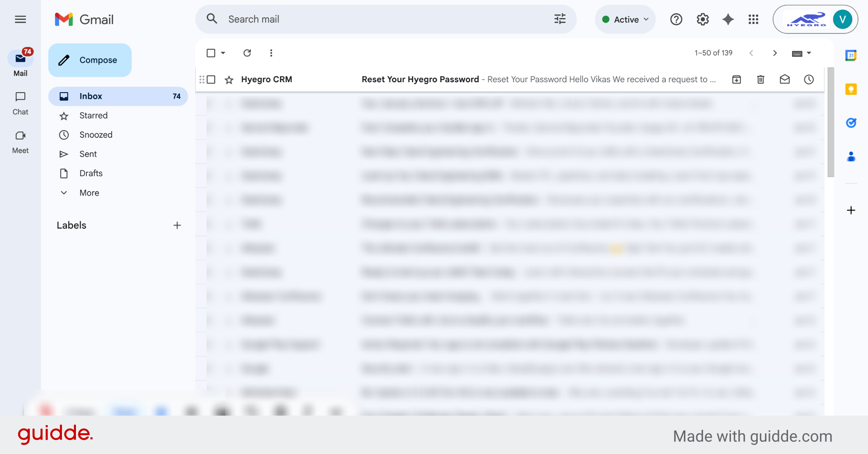868x454 pixels.
Task: Click the Compose button
Action: 90,60
